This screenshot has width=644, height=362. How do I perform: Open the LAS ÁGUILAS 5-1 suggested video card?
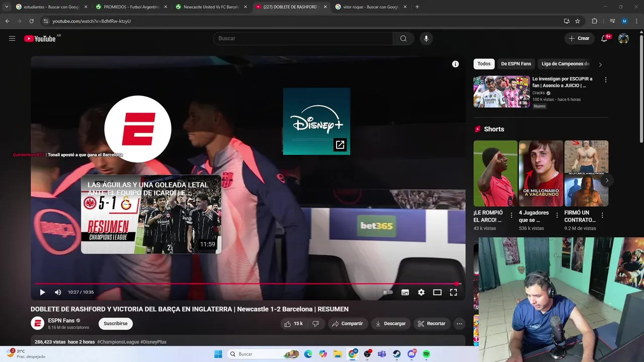(x=151, y=214)
